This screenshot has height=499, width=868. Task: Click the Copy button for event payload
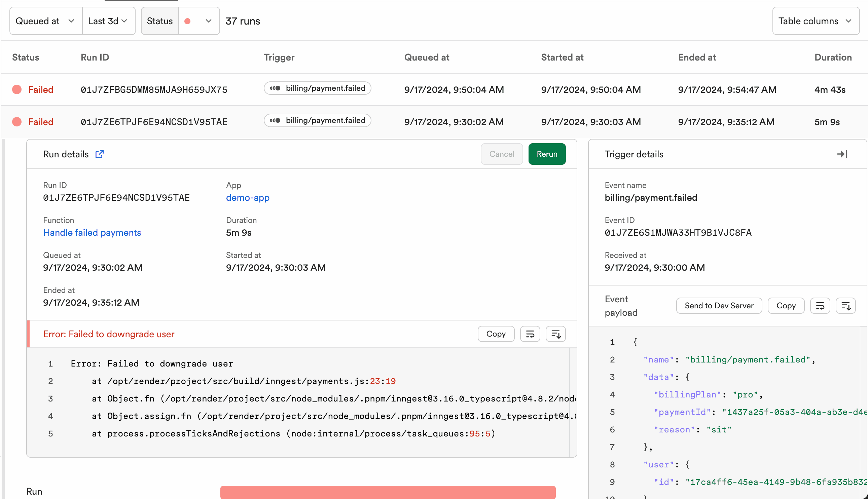pos(786,305)
